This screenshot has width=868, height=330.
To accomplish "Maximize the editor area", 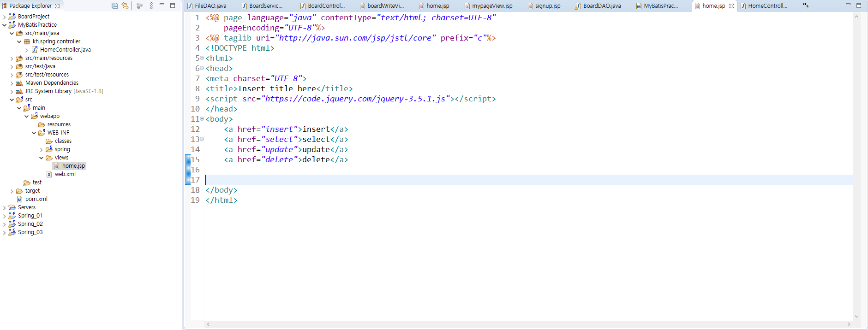I will pos(859,6).
